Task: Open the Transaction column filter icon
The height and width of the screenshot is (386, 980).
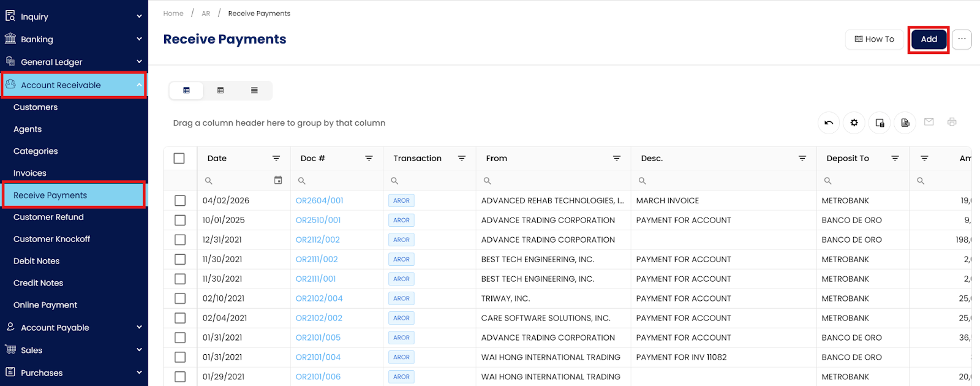Action: point(462,158)
